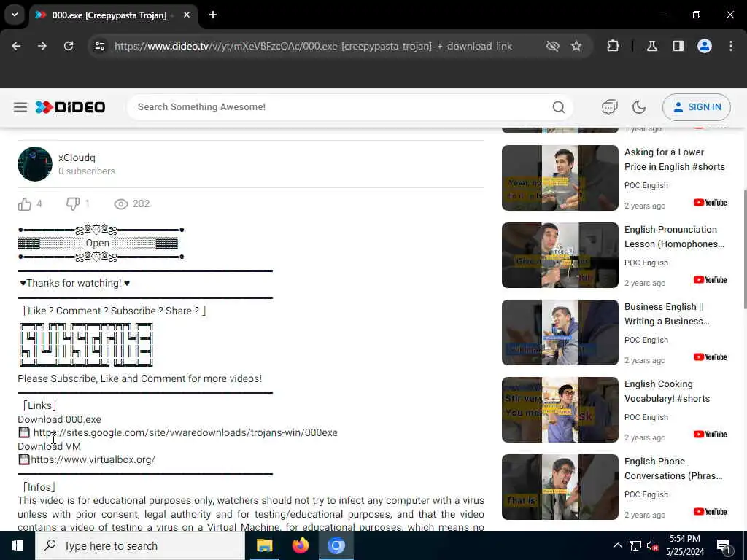Viewport: 747px width, 560px height.
Task: Open Business English video thumbnail
Action: (x=560, y=332)
